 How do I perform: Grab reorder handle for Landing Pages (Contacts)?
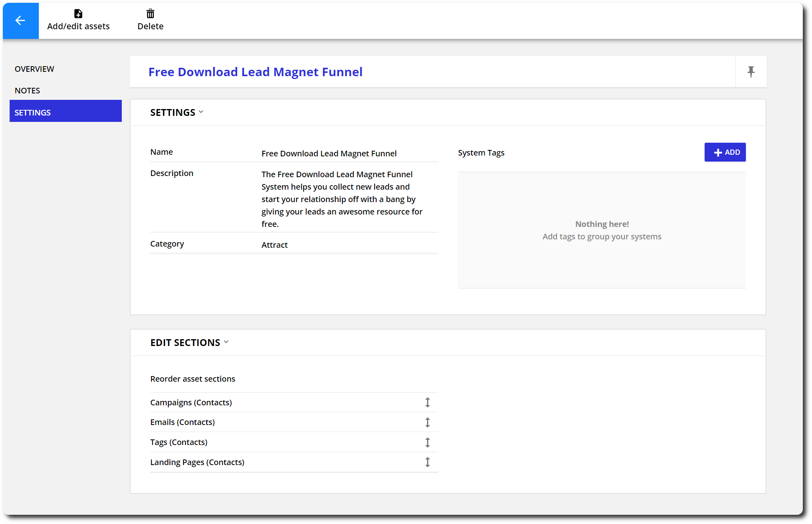[x=427, y=462]
